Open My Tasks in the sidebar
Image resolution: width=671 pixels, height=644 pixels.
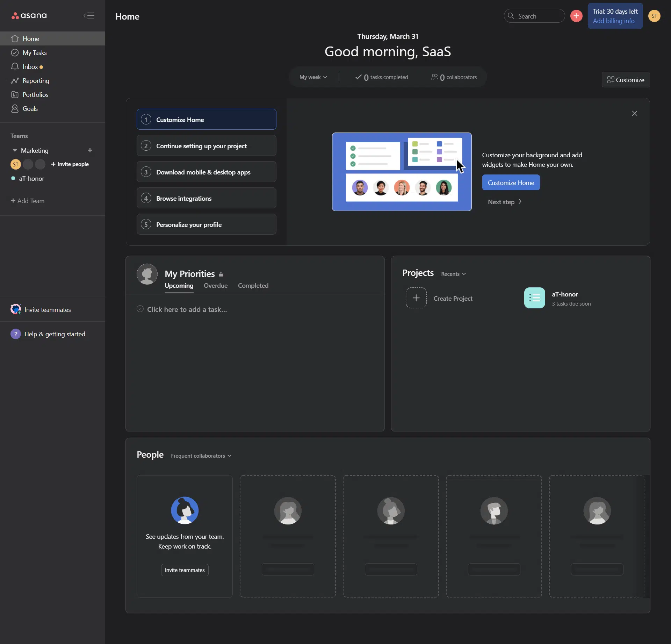[x=52, y=52]
